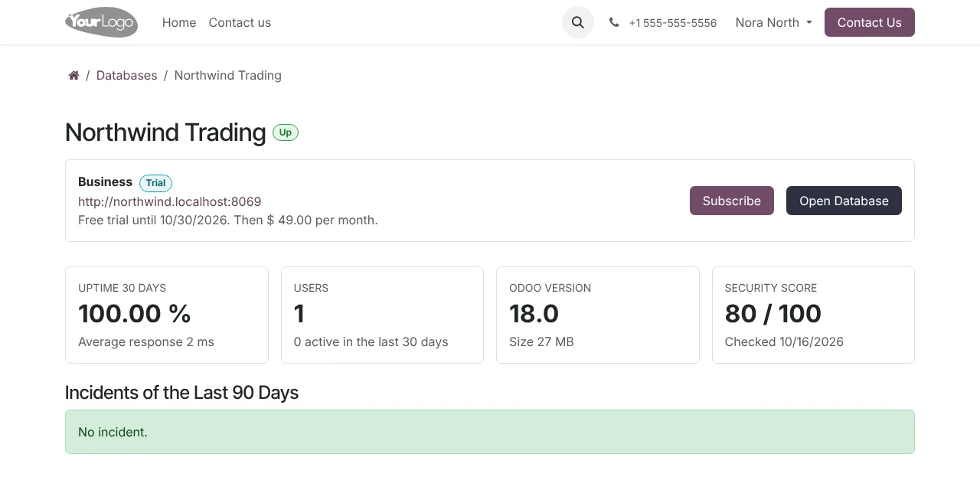Click the Trial badge
This screenshot has height=490, width=980.
tap(155, 183)
